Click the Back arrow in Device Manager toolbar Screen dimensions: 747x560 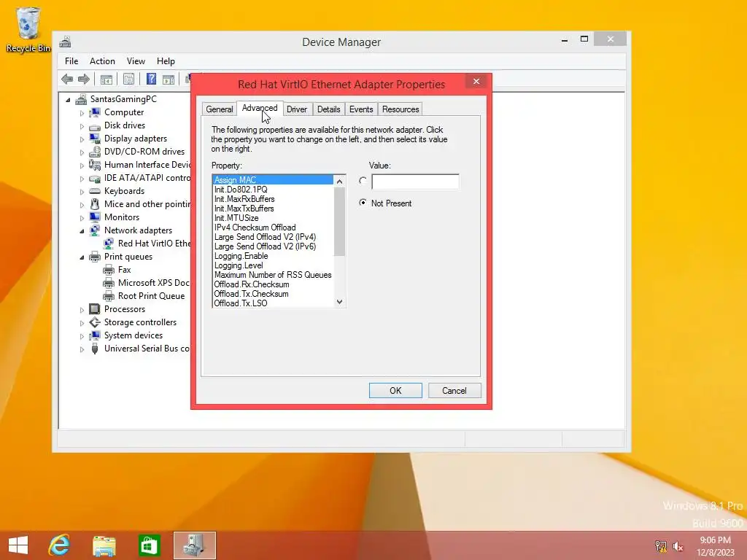67,79
